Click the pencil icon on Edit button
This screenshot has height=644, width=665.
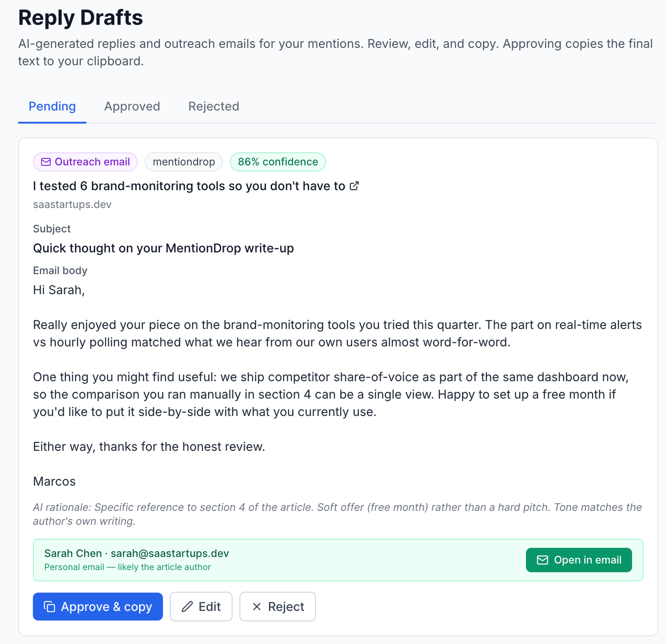click(187, 606)
